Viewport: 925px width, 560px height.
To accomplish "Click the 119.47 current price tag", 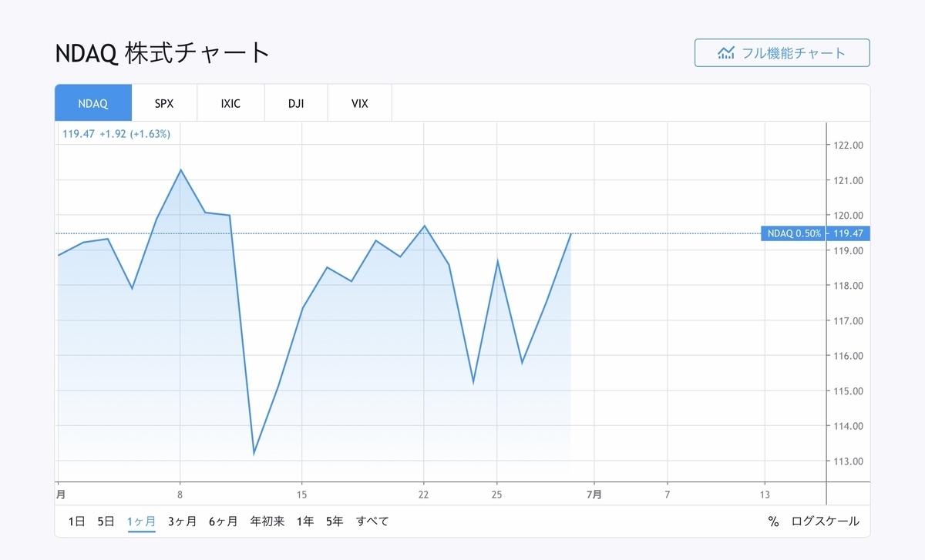I will pyautogui.click(x=847, y=233).
